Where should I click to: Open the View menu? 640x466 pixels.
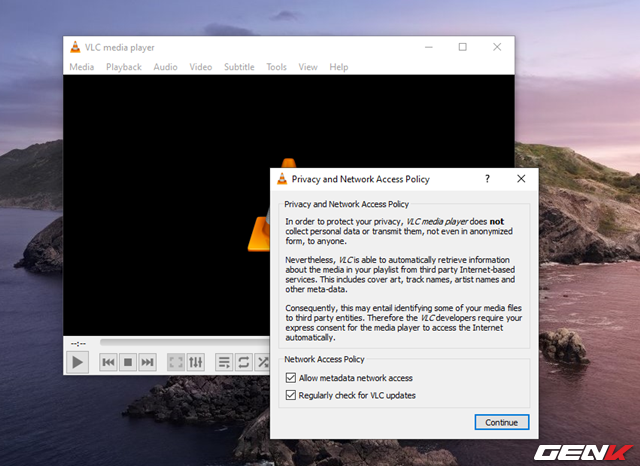pos(308,67)
